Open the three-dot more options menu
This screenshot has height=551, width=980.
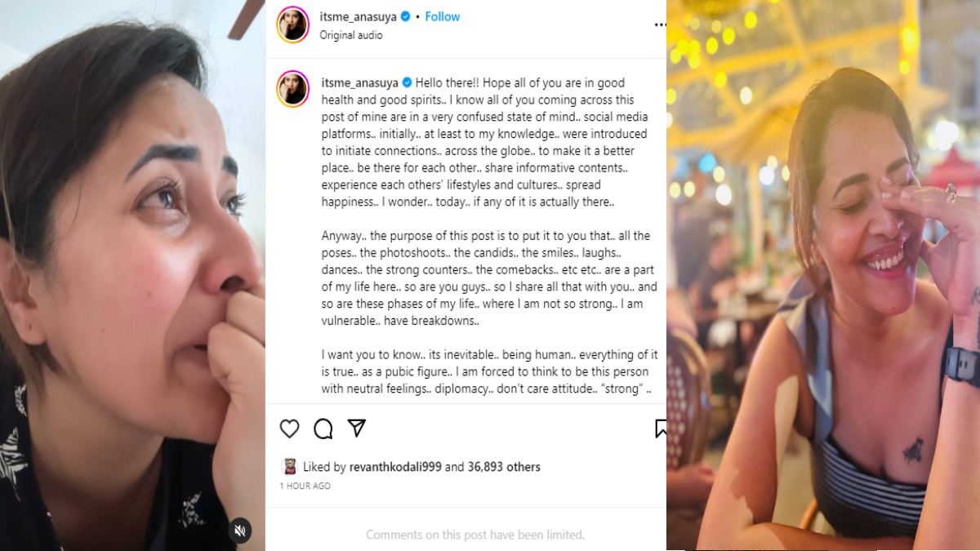(660, 25)
